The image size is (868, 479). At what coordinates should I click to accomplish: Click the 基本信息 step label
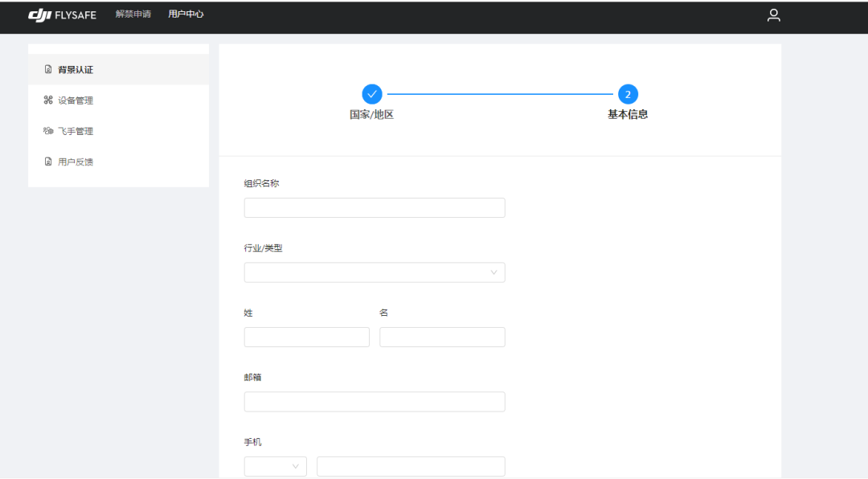(628, 115)
